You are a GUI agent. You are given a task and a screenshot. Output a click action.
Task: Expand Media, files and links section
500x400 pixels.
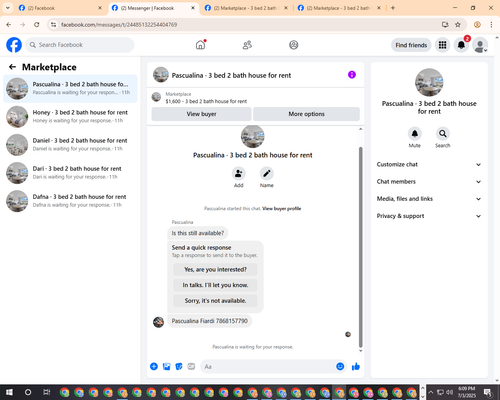tap(429, 199)
